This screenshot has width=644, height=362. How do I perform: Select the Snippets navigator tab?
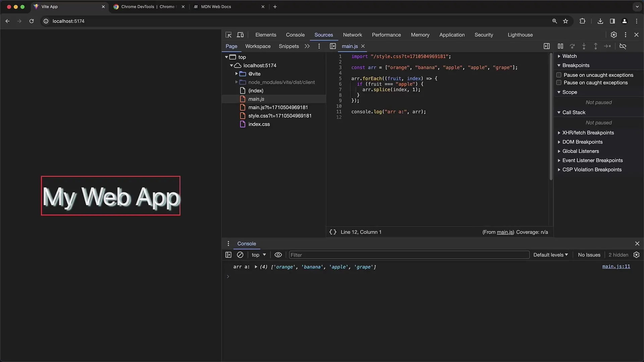[289, 46]
